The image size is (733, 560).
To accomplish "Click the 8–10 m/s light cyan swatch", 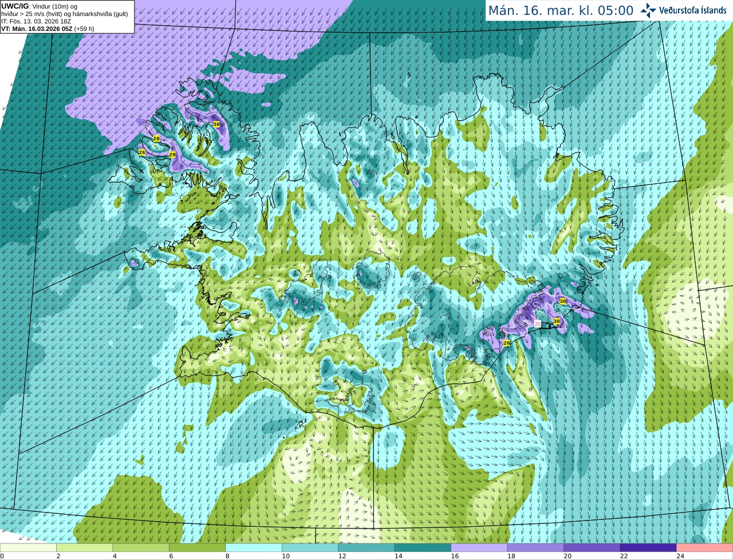I will (254, 547).
